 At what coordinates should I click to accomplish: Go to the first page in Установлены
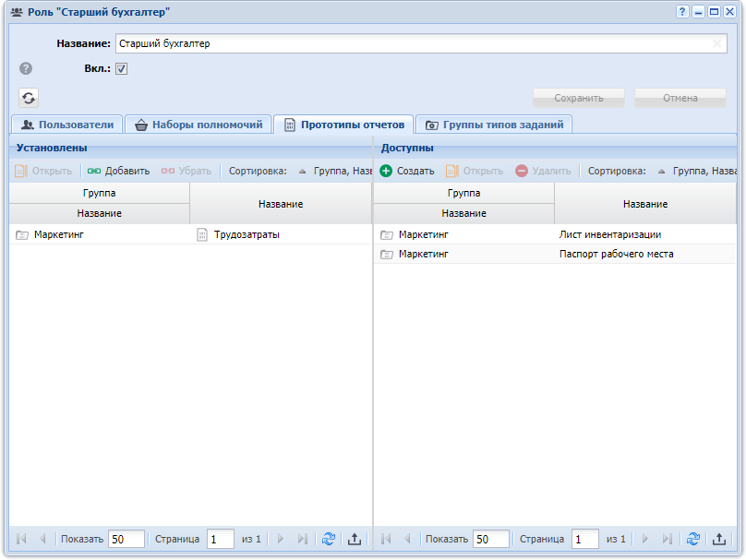tap(21, 539)
